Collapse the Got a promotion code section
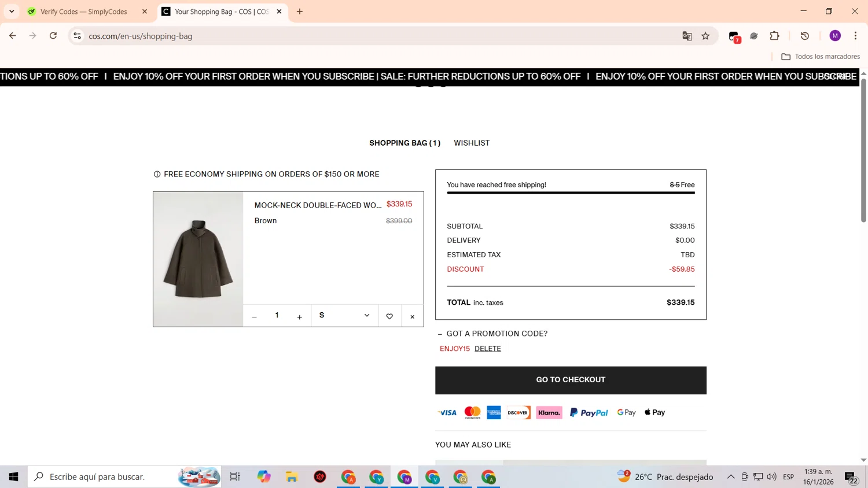The height and width of the screenshot is (488, 868). [x=493, y=334]
